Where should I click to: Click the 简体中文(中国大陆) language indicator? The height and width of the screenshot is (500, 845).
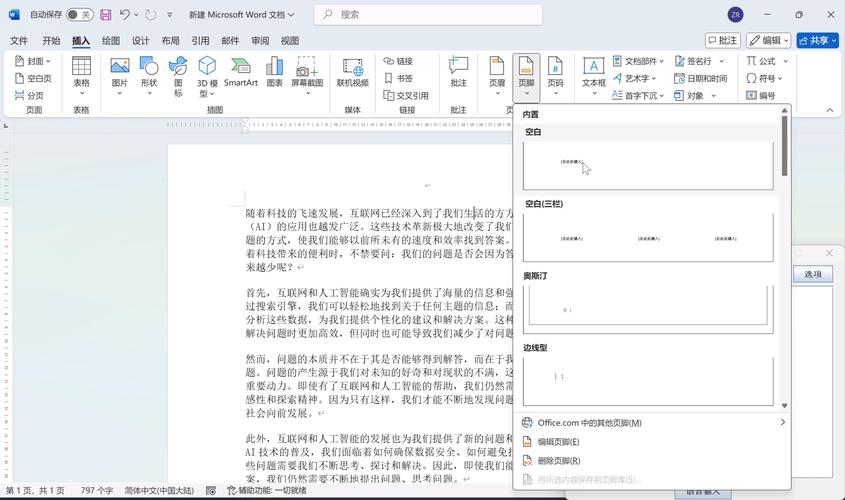pyautogui.click(x=160, y=490)
